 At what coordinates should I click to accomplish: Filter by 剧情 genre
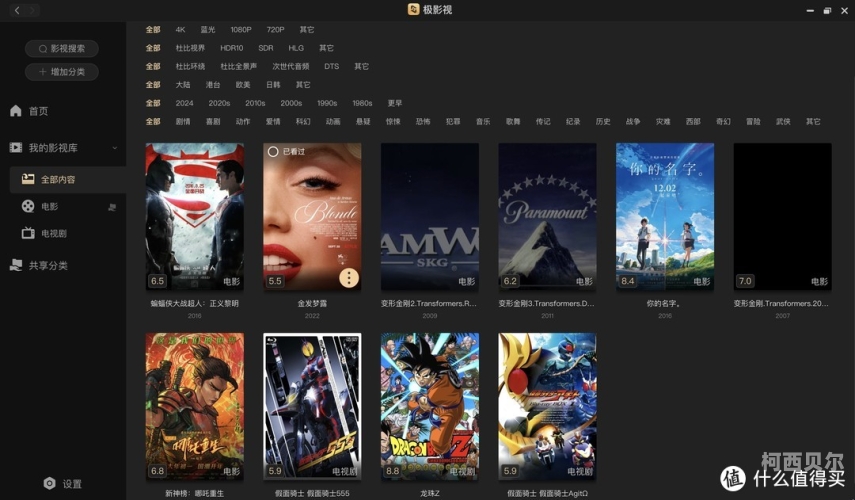(183, 122)
